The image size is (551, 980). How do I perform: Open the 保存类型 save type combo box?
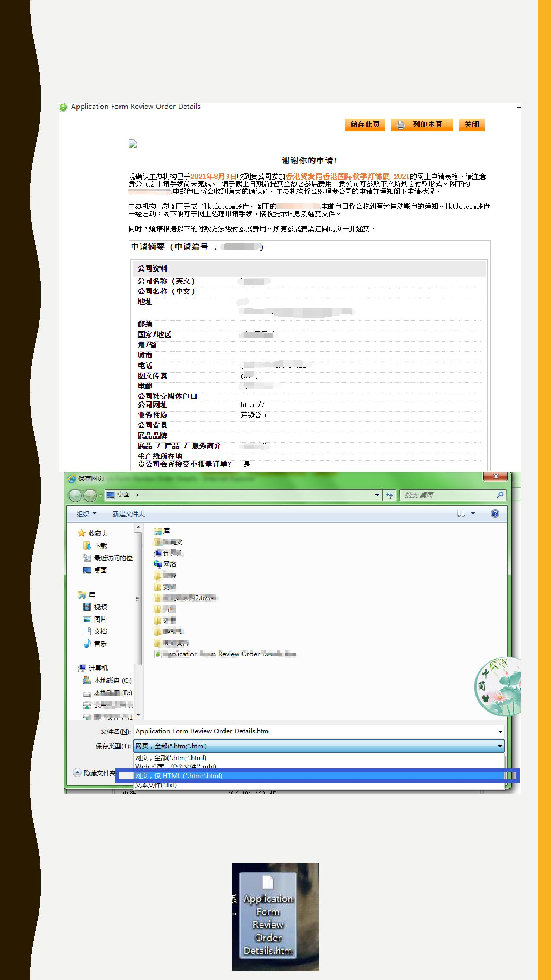[319, 746]
